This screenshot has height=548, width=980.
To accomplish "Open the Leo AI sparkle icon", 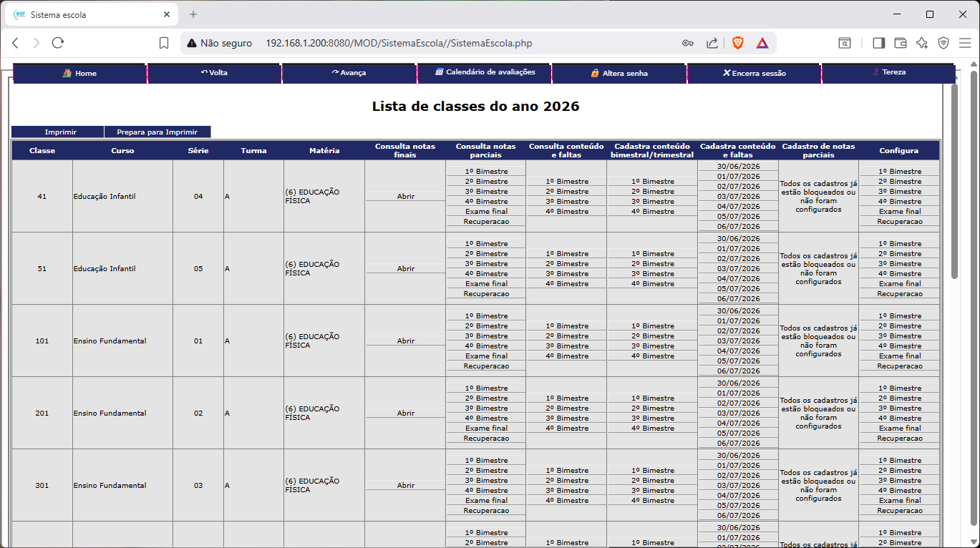I will pyautogui.click(x=922, y=43).
